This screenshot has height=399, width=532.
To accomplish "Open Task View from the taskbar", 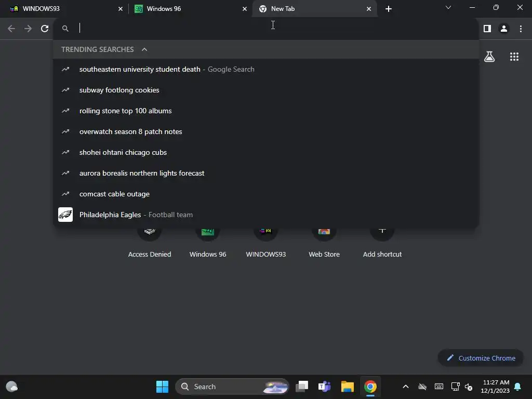I will [x=302, y=387].
